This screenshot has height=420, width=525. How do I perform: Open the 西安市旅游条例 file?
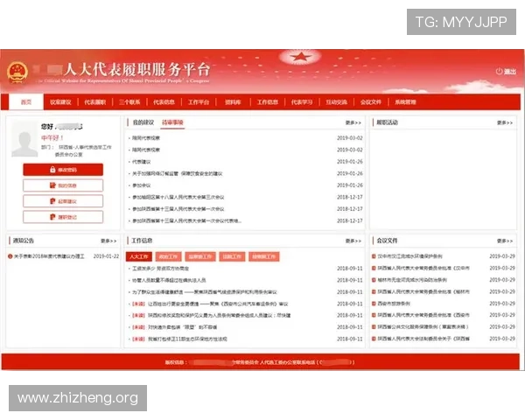394,304
